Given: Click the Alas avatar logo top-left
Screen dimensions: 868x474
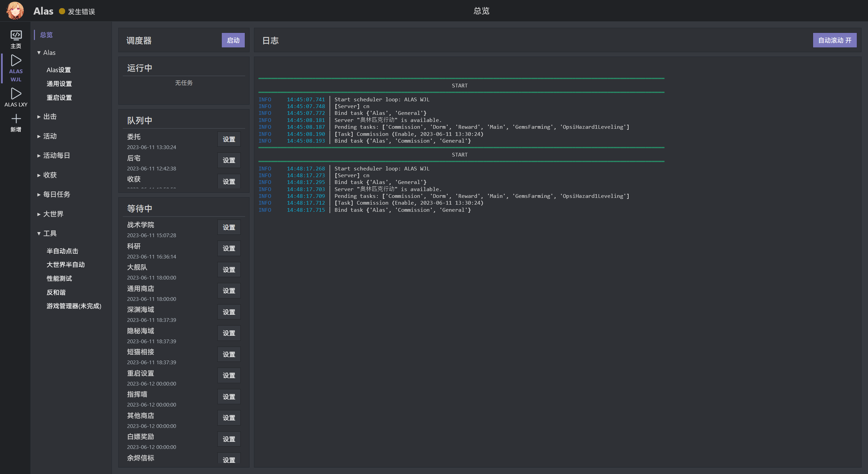Looking at the screenshot, I should click(x=15, y=11).
